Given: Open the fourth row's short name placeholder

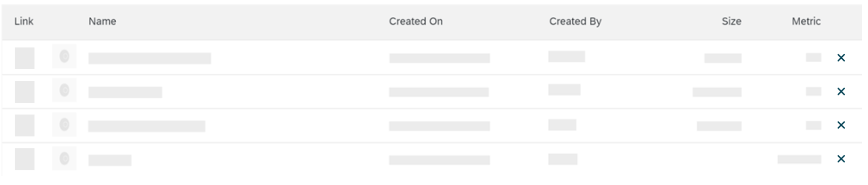Looking at the screenshot, I should 110,160.
